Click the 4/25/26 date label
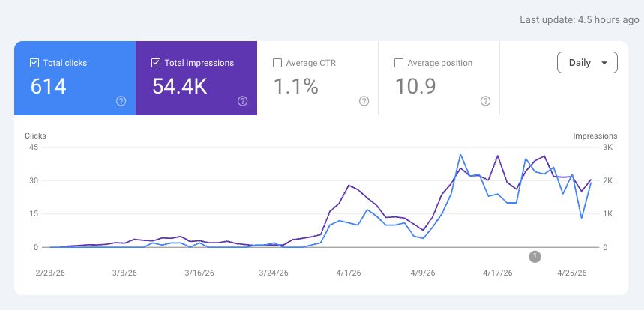Screen dimensions: 644x310 (572, 273)
